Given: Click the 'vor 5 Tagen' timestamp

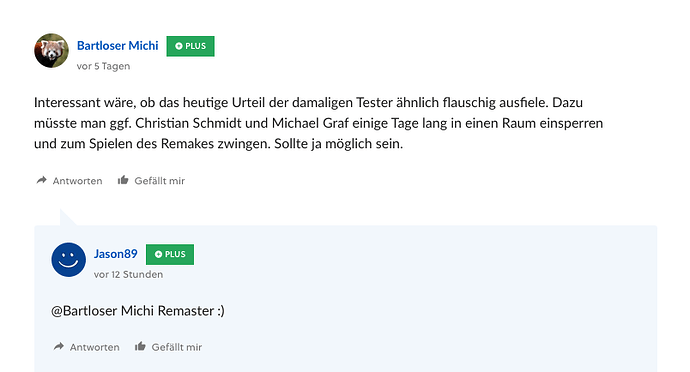Looking at the screenshot, I should click(x=103, y=66).
